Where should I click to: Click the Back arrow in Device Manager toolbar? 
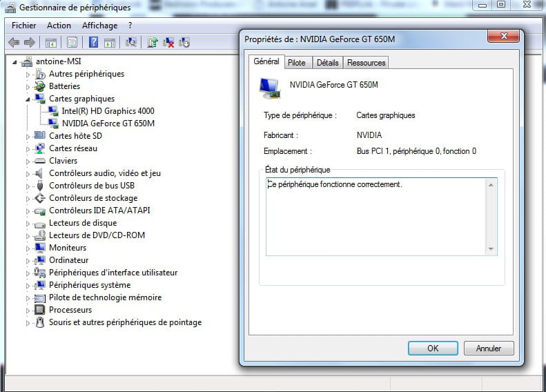[x=14, y=43]
